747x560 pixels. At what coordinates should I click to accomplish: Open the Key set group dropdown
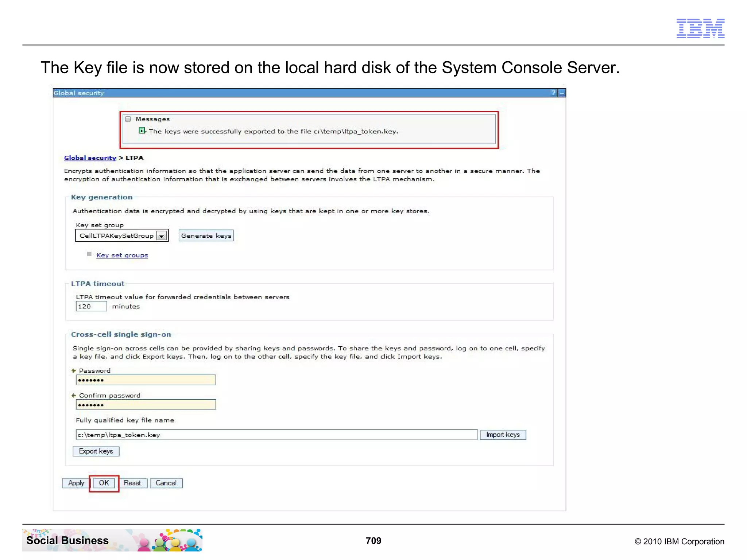coord(122,236)
